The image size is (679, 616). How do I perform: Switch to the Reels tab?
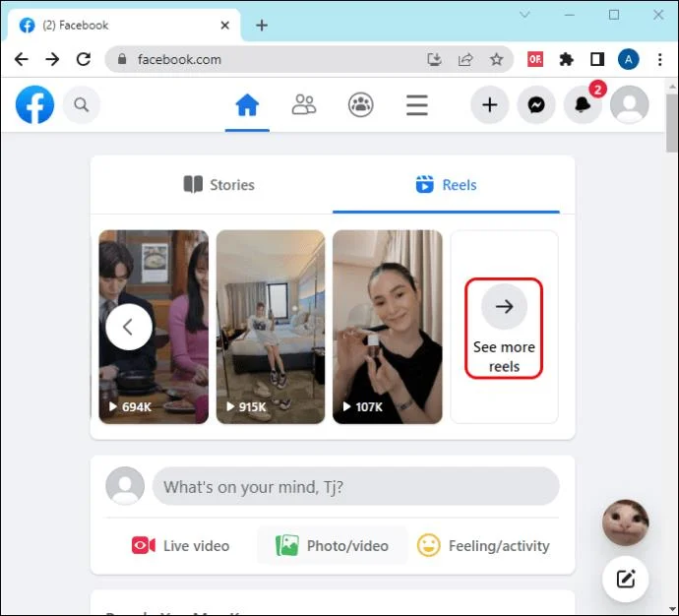[x=446, y=185]
